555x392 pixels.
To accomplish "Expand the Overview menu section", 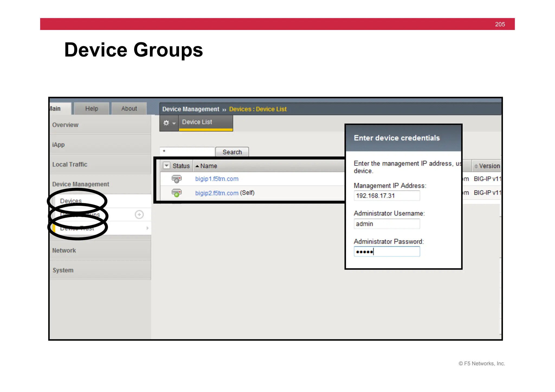I will (x=100, y=125).
